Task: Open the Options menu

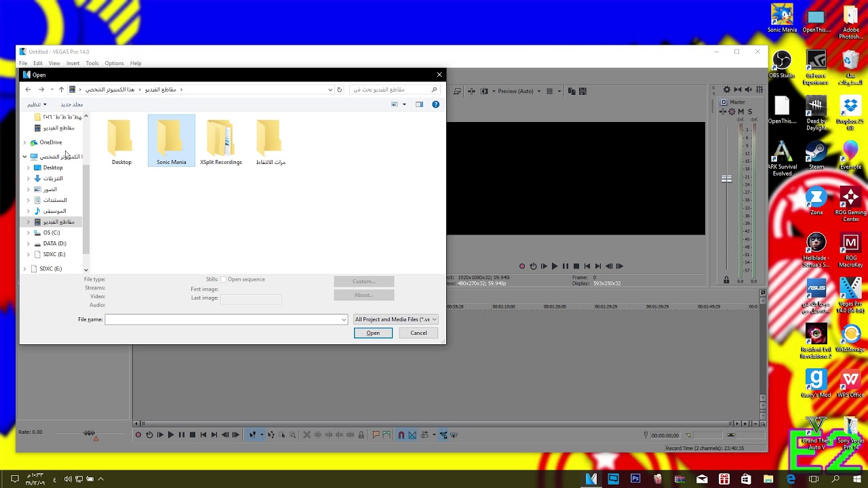Action: [114, 63]
